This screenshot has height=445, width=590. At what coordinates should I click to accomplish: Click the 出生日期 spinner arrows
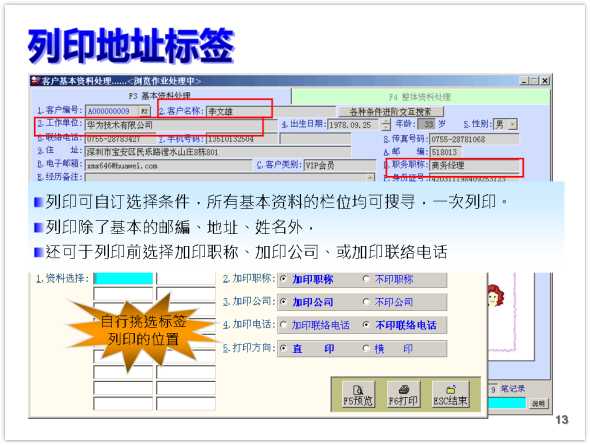(386, 125)
